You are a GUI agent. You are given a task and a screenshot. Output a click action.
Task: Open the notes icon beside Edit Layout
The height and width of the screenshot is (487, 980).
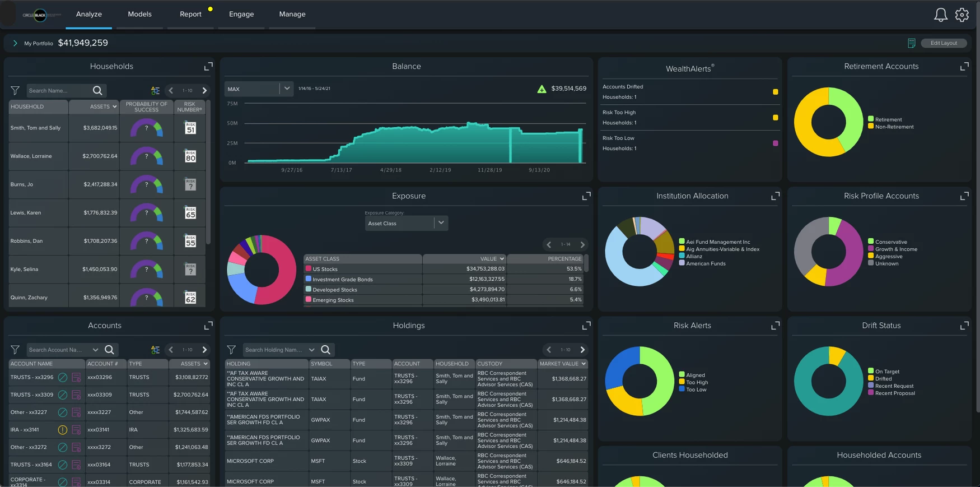[x=912, y=43]
